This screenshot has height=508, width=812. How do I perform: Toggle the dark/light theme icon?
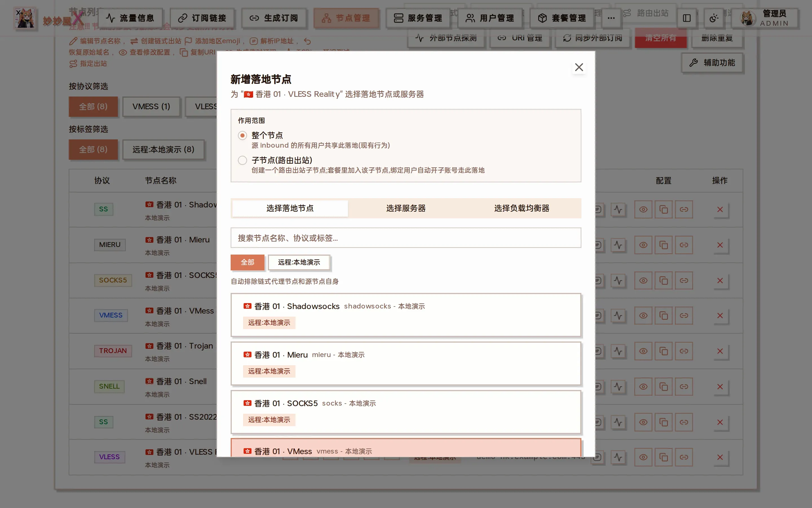pyautogui.click(x=714, y=18)
